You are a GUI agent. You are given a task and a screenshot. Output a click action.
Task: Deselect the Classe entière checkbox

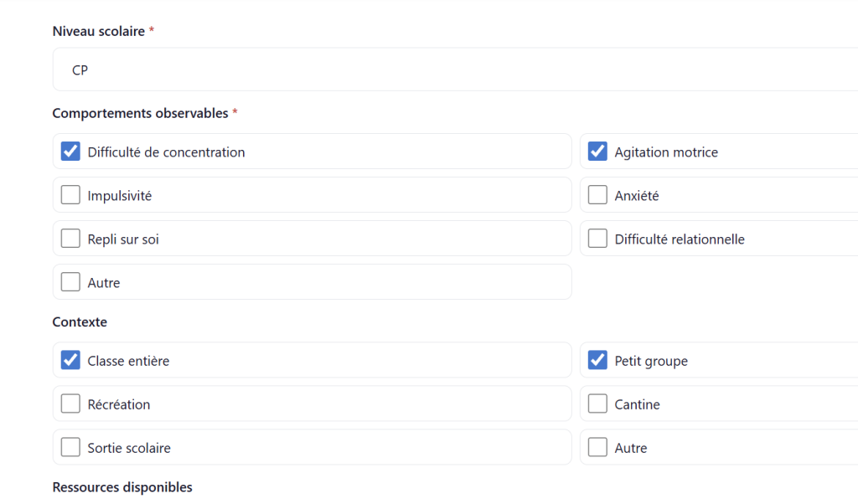(x=71, y=361)
